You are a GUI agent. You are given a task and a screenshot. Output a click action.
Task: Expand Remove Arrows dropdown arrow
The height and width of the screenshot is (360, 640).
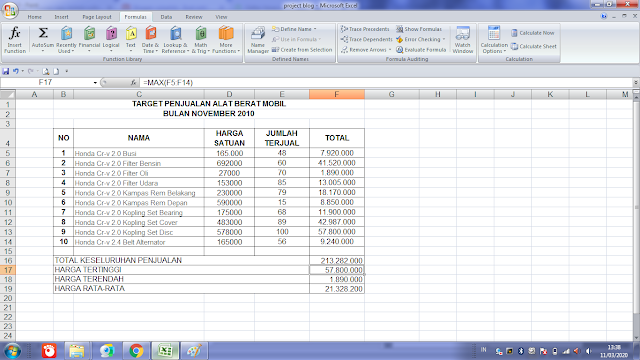(x=390, y=49)
